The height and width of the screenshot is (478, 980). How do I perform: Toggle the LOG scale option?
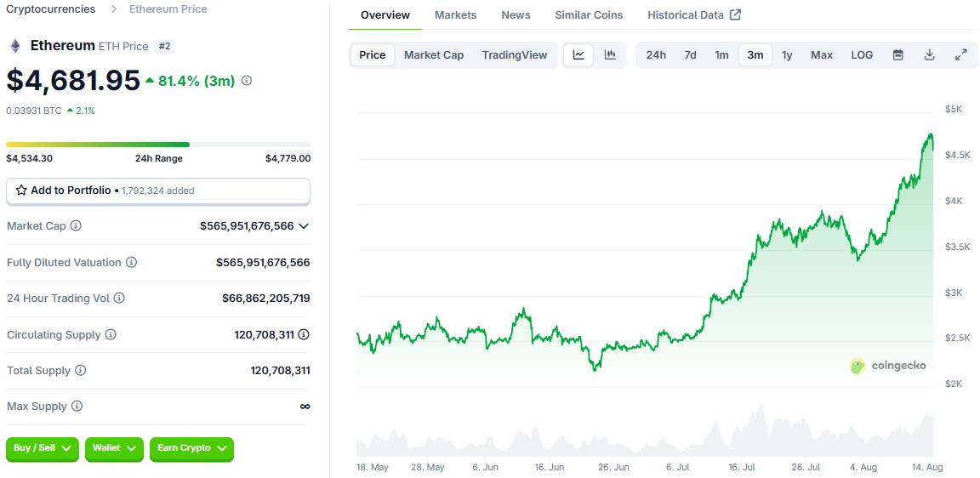862,55
